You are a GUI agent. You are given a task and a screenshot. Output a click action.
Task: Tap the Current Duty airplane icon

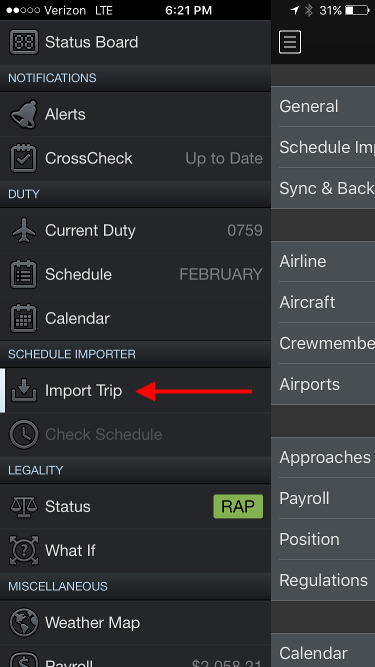[x=24, y=230]
